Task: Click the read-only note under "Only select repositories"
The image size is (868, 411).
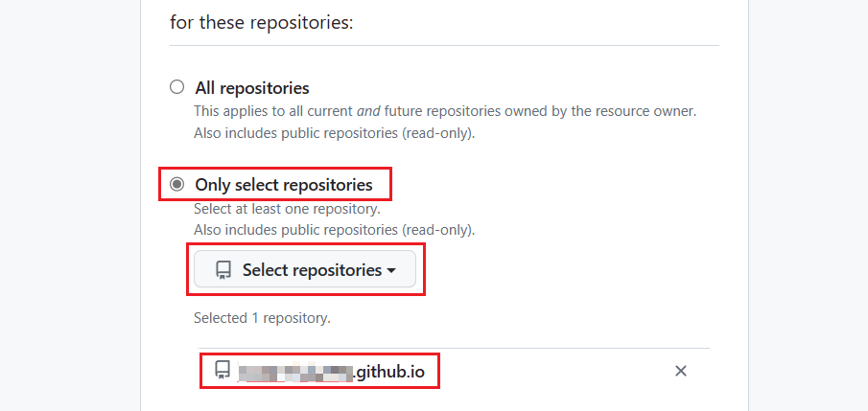Action: pos(334,230)
